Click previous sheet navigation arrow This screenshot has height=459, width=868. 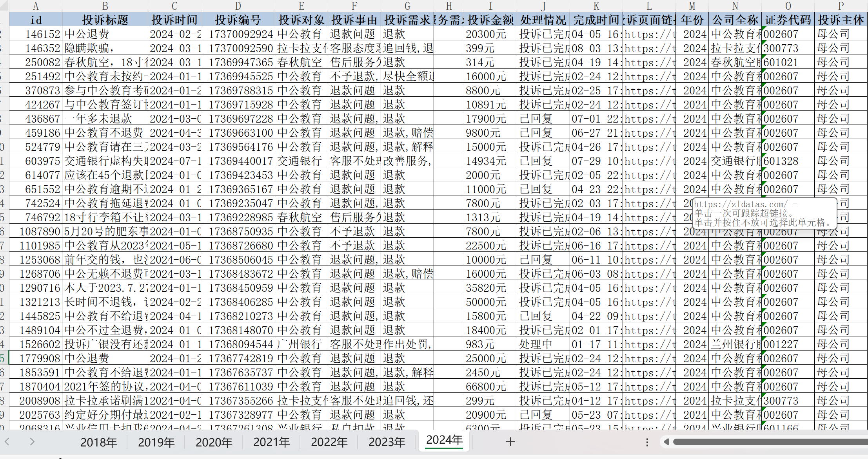(x=7, y=442)
